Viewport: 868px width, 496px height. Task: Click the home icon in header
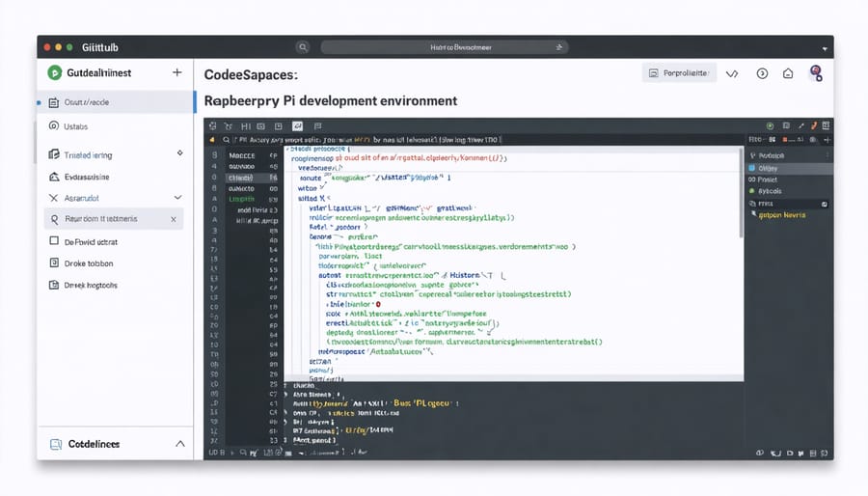click(x=788, y=73)
